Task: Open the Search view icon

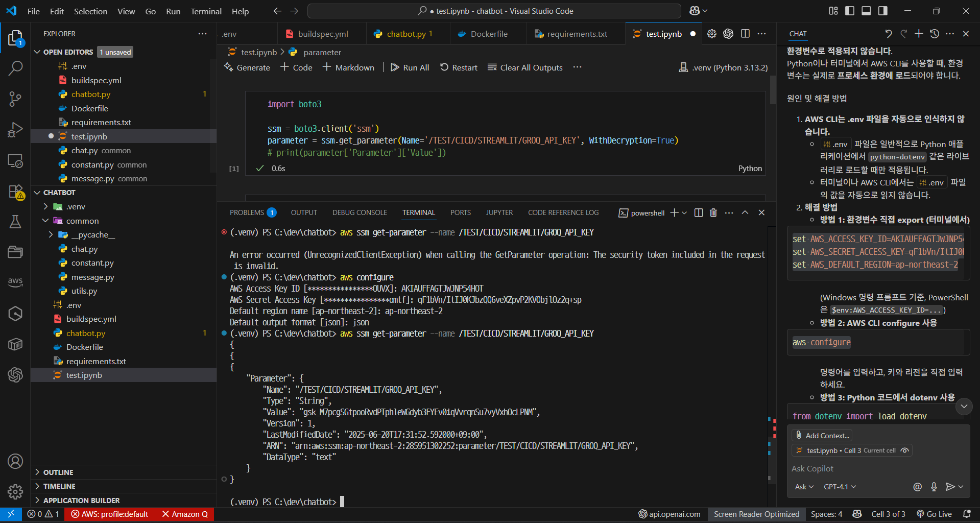Action: [15, 68]
